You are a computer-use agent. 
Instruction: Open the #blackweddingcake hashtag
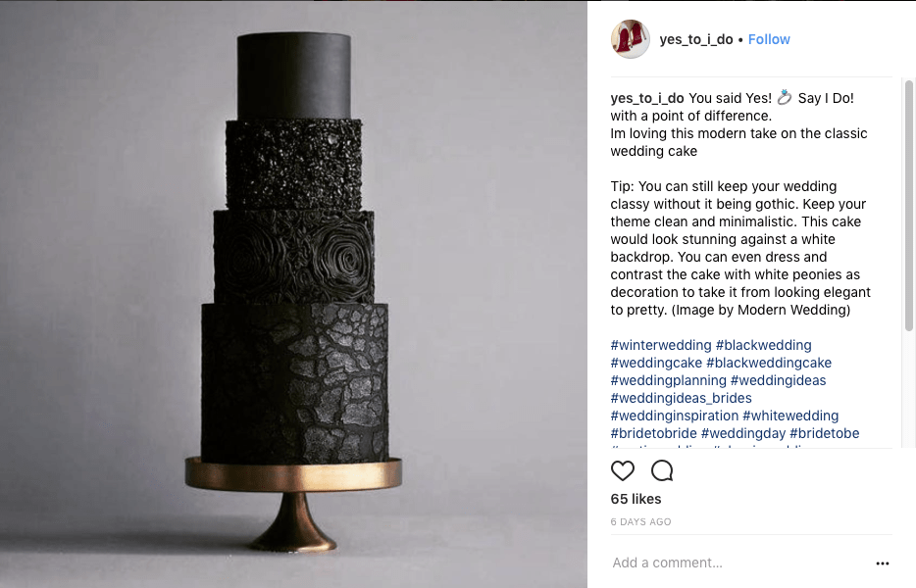768,363
